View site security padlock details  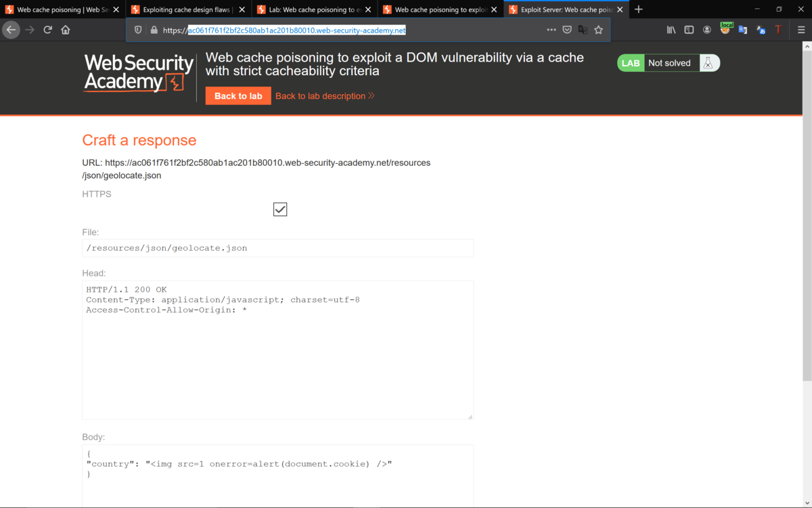tap(154, 30)
